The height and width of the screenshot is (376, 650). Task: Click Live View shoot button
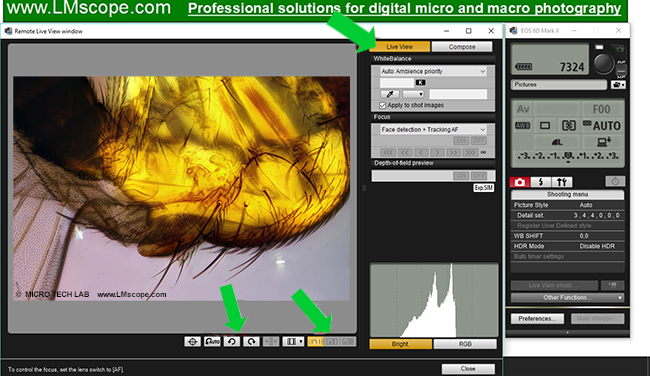(x=554, y=285)
